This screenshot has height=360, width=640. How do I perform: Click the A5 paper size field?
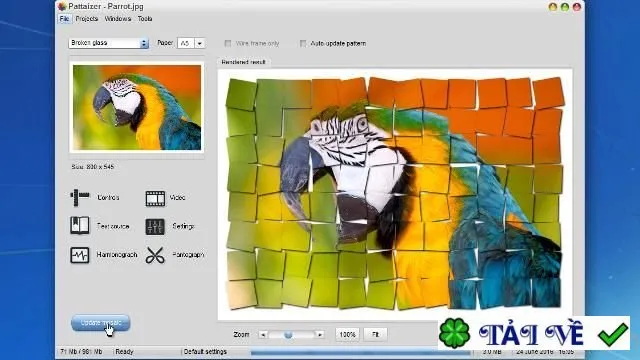point(186,43)
